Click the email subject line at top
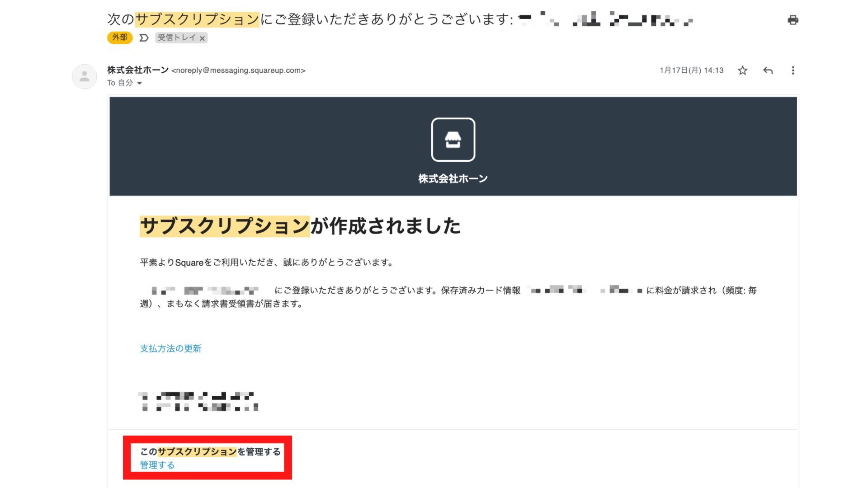Viewport: 868px width, 488px height. point(400,19)
